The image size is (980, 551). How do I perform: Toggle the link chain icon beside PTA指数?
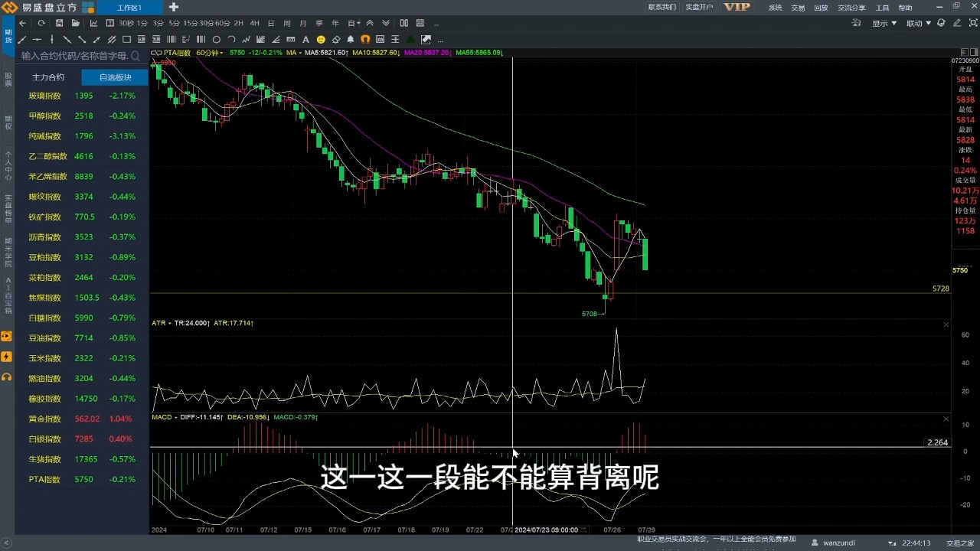tap(155, 53)
